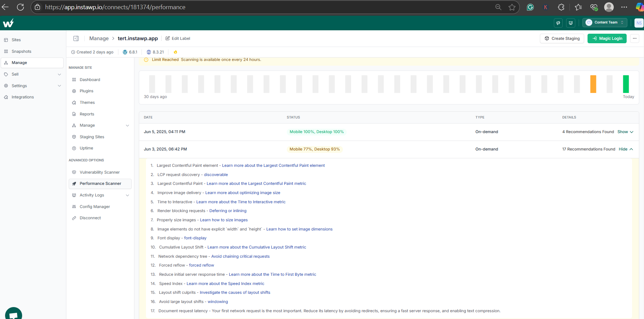Viewport: 644px width, 319px height.
Task: Click the orange flame icon
Action: [176, 52]
